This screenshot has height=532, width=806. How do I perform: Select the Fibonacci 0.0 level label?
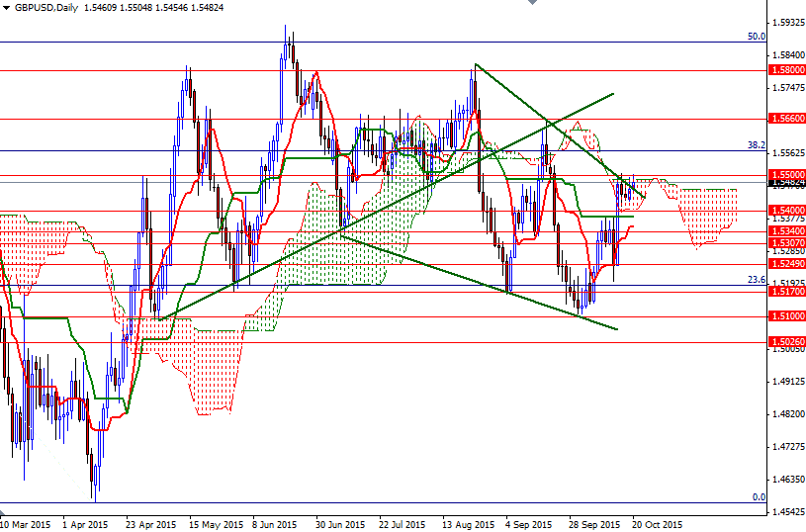pyautogui.click(x=759, y=496)
